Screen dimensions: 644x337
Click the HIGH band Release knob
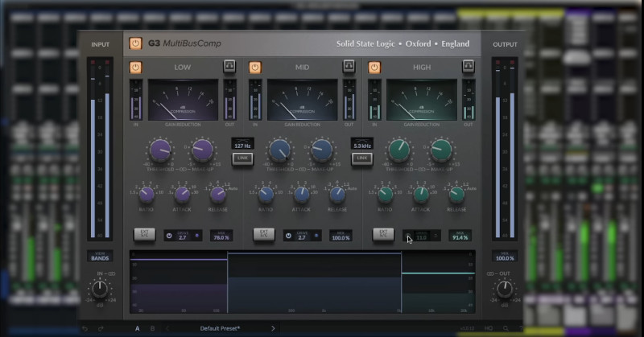pos(456,195)
